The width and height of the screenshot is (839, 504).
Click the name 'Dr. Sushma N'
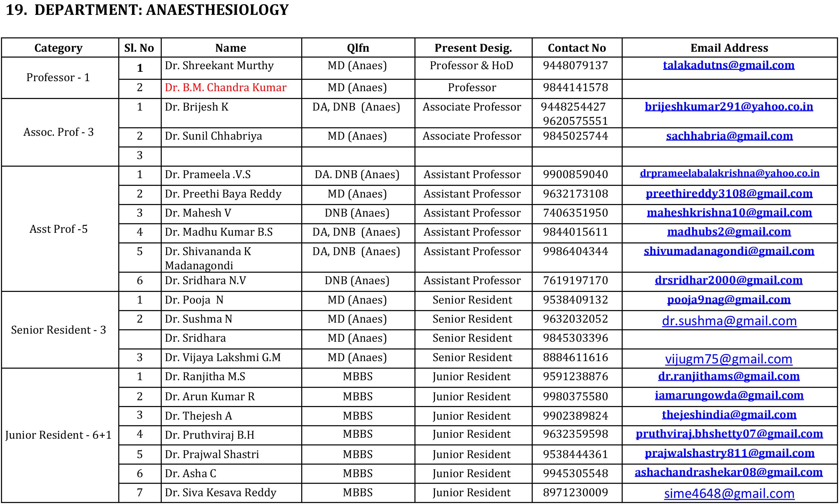pos(198,319)
